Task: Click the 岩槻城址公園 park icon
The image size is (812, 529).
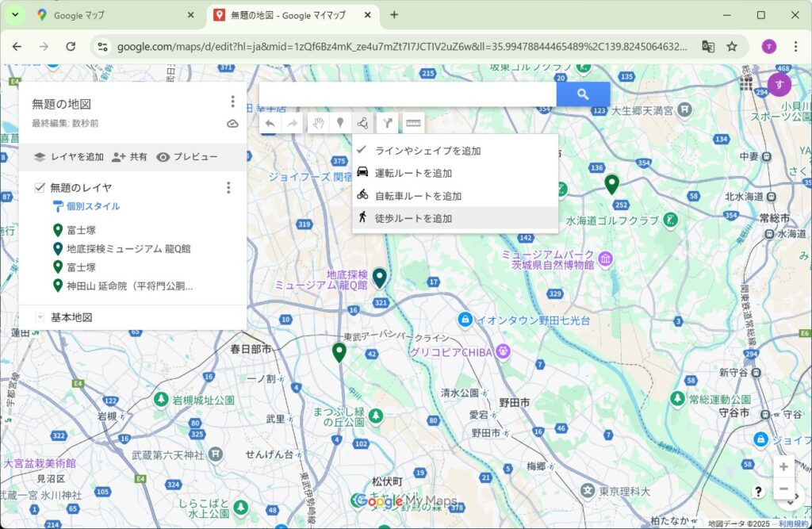Action: point(161,400)
